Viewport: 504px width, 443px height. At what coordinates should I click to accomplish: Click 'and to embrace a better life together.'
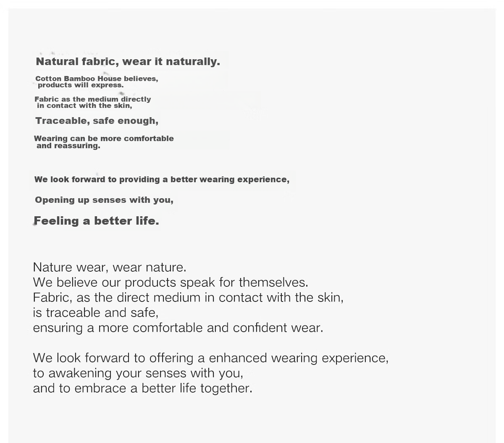[143, 388]
